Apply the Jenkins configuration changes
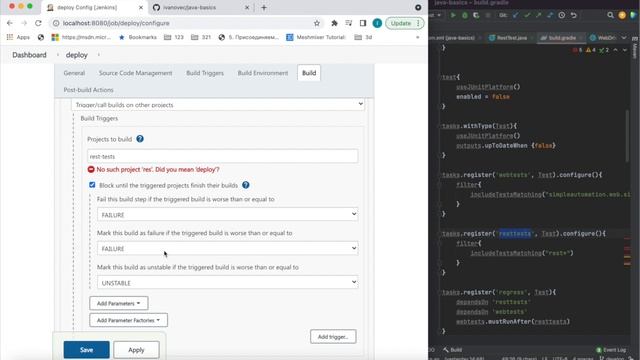This screenshot has width=640, height=360. (136, 350)
